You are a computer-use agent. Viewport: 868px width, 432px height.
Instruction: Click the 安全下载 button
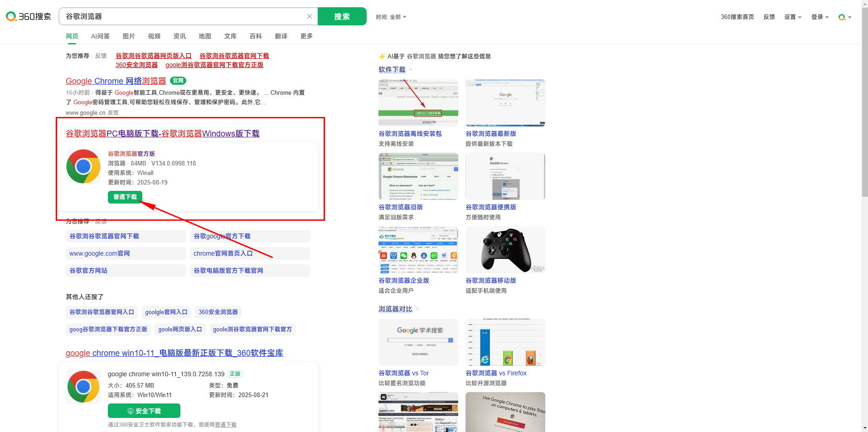pyautogui.click(x=144, y=411)
